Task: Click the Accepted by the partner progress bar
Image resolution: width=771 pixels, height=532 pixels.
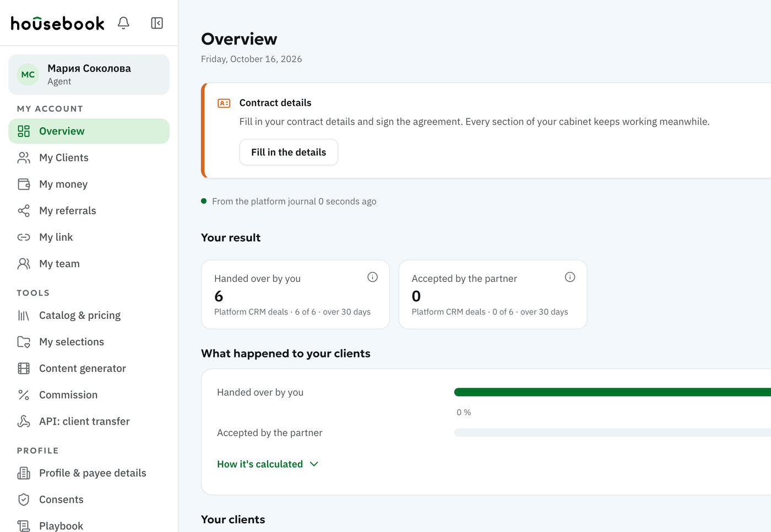Action: [x=612, y=433]
